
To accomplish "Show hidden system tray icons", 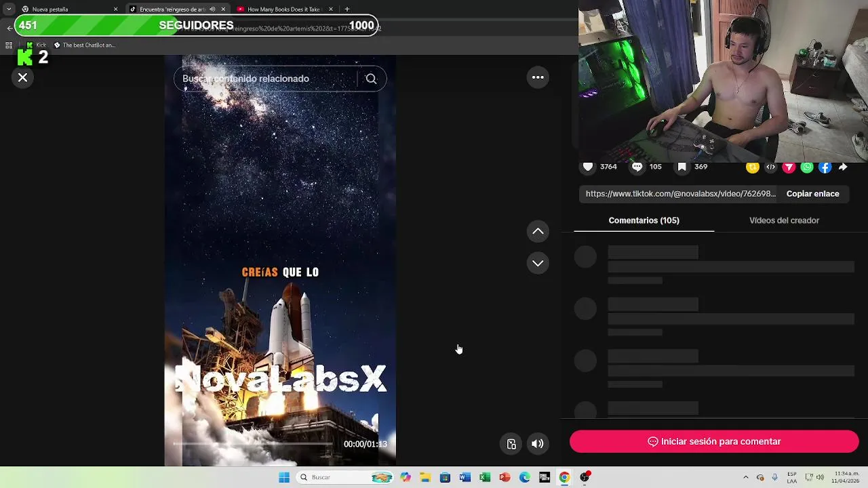I will [x=746, y=477].
